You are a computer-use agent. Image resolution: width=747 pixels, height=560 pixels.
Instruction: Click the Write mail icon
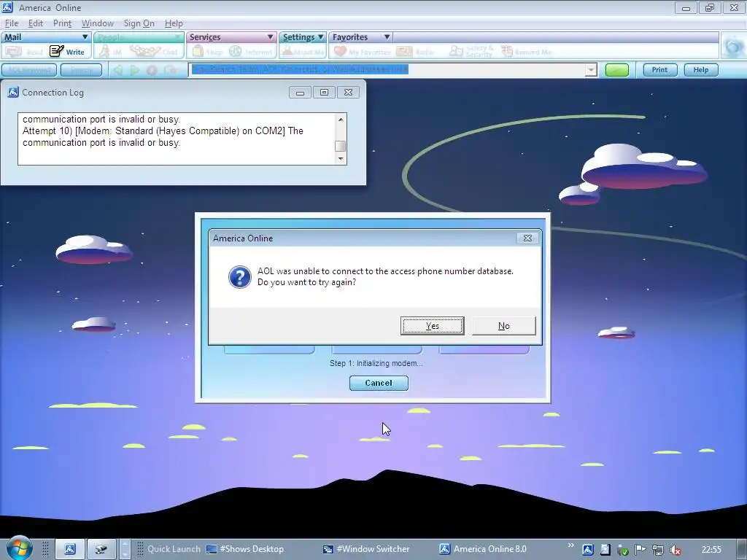pyautogui.click(x=57, y=51)
